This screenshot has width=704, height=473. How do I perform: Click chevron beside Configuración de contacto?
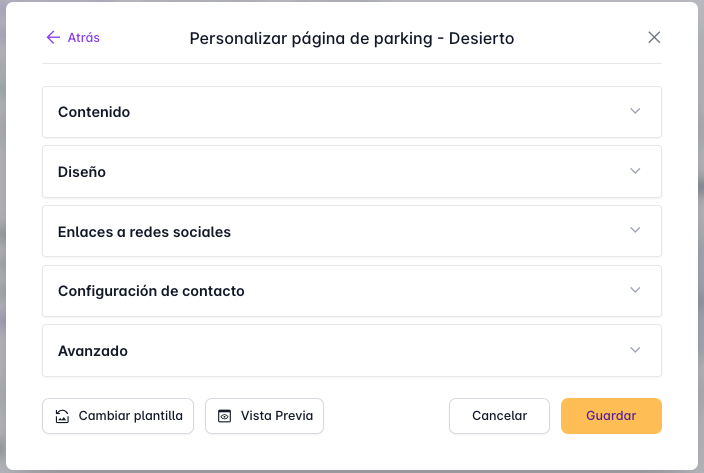(635, 290)
